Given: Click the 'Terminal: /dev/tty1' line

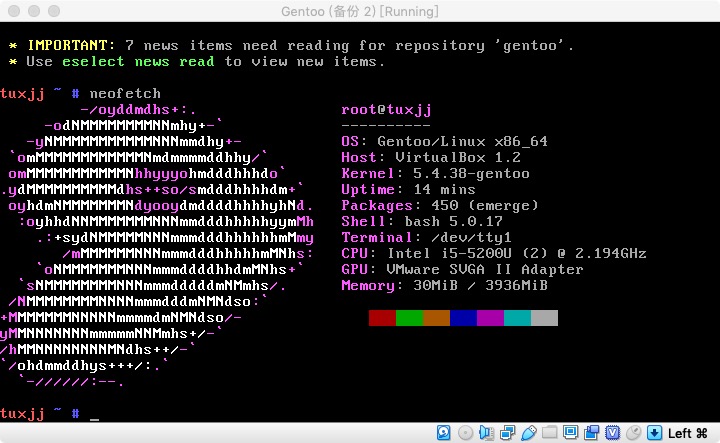Looking at the screenshot, I should coord(427,237).
